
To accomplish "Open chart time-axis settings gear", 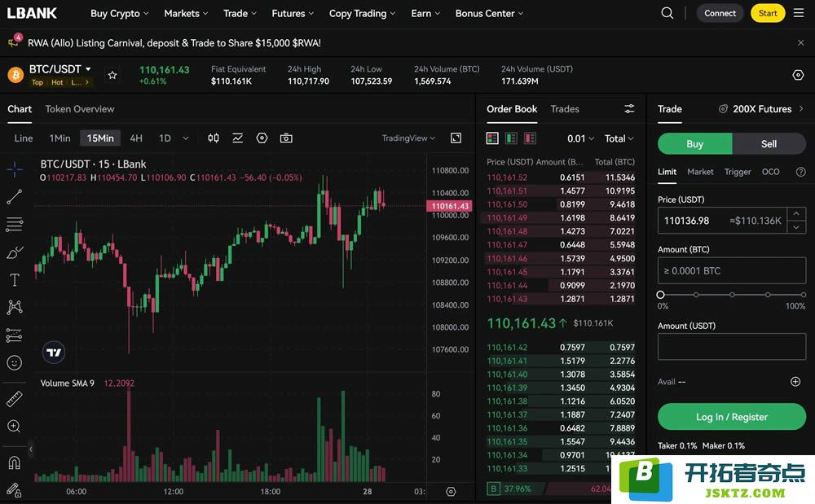I will [451, 492].
